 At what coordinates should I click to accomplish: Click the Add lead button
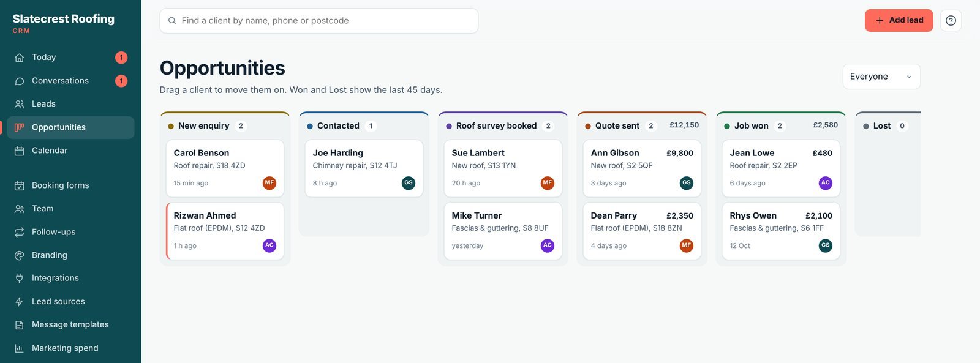tap(899, 21)
